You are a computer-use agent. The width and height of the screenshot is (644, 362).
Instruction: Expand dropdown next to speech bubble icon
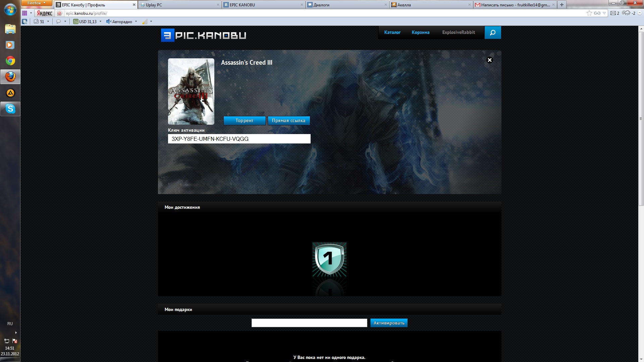(x=65, y=21)
